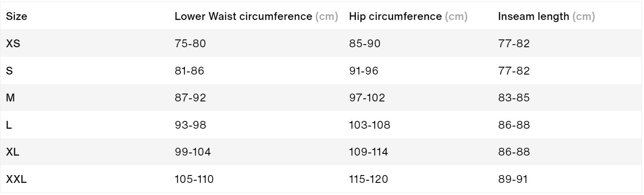Click the 83-85 inseam value
Viewport: 644px width, 195px height.
click(x=514, y=98)
